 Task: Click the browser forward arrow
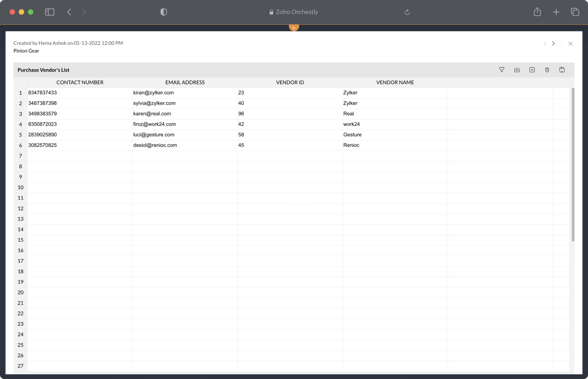(x=84, y=12)
